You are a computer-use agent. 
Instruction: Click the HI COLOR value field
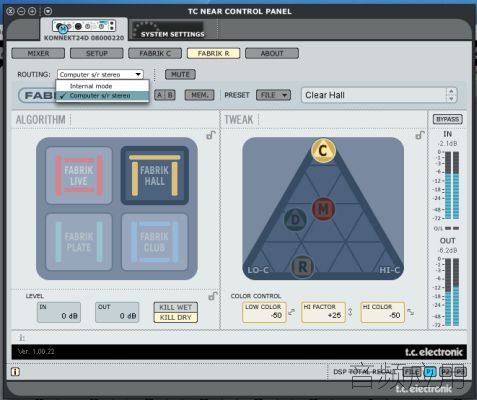[382, 312]
